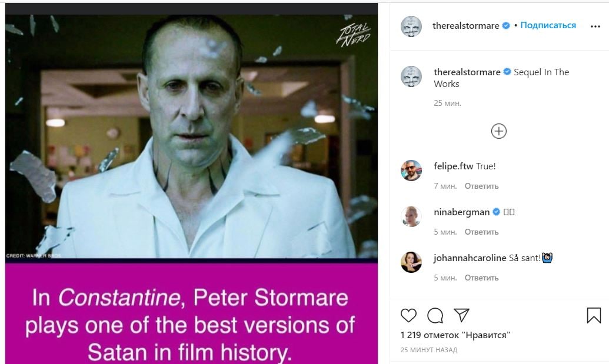This screenshot has width=609, height=364.
Task: Like the post with the heart icon
Action: pos(408,316)
